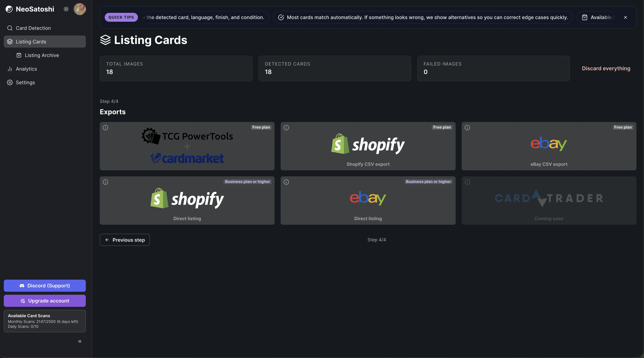
Task: Click the NeoSatoshi logo icon
Action: (9, 9)
